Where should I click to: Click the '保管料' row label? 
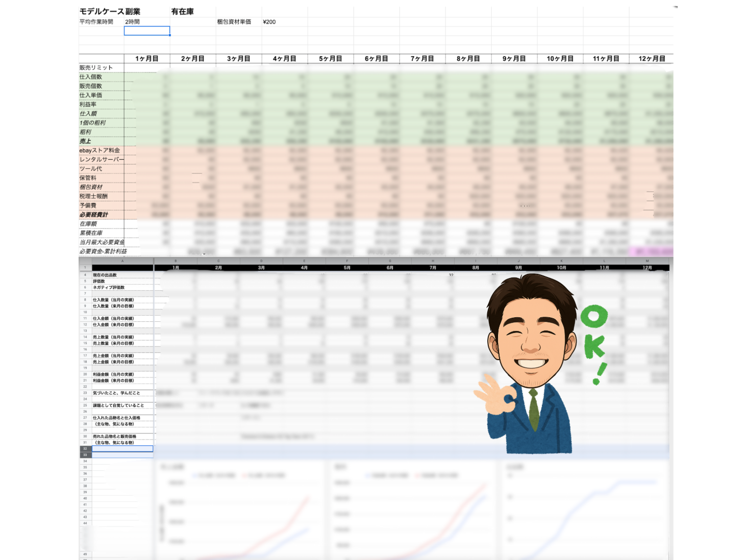pyautogui.click(x=88, y=177)
